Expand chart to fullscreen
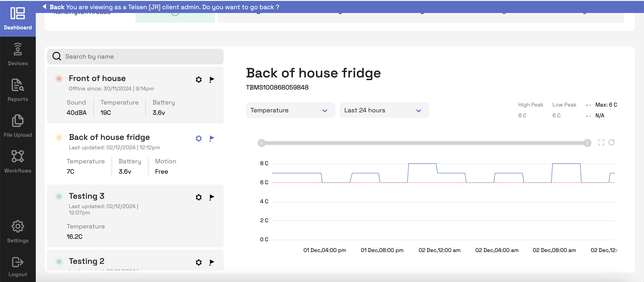The image size is (644, 282). (601, 142)
